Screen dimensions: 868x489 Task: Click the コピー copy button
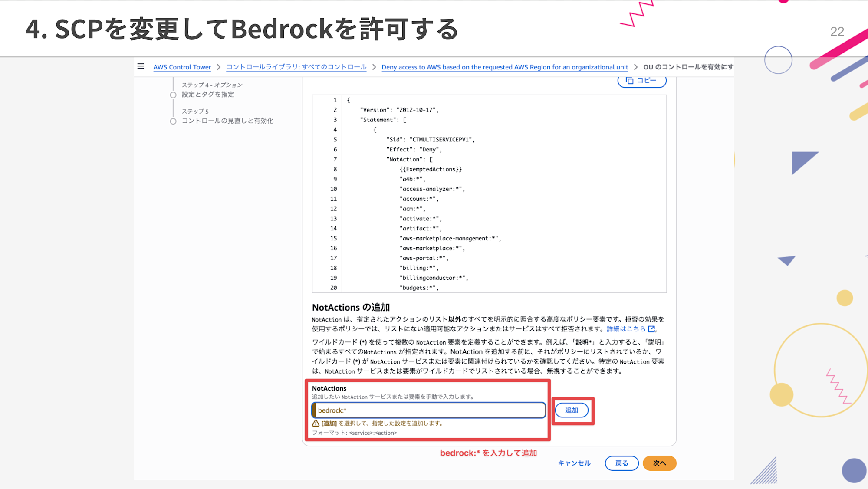click(641, 81)
